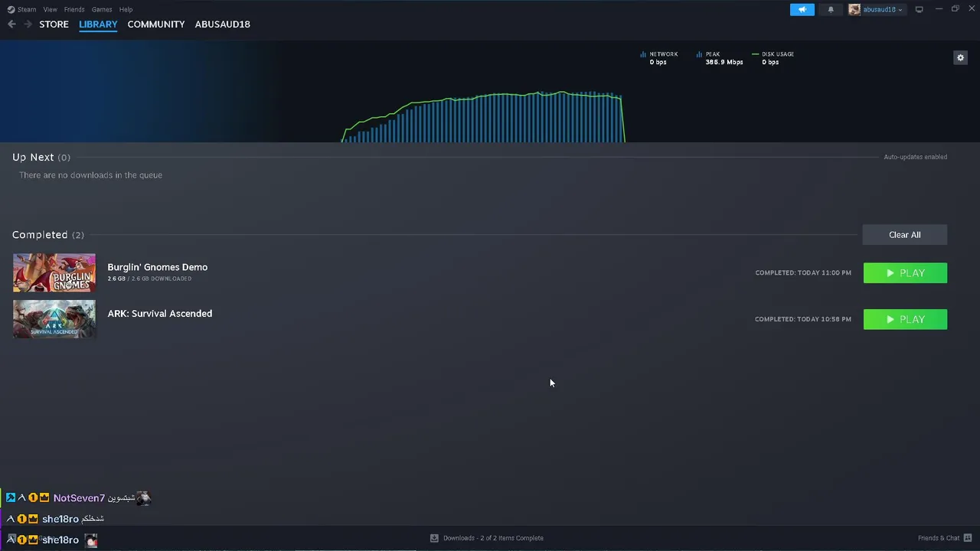Open Friends & Chat
This screenshot has width=980, height=551.
click(939, 538)
